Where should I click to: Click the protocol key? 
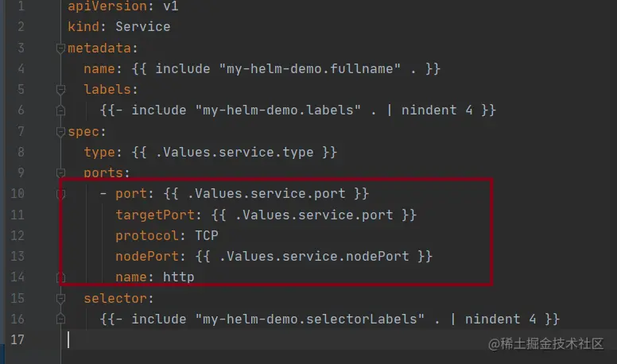(x=147, y=236)
